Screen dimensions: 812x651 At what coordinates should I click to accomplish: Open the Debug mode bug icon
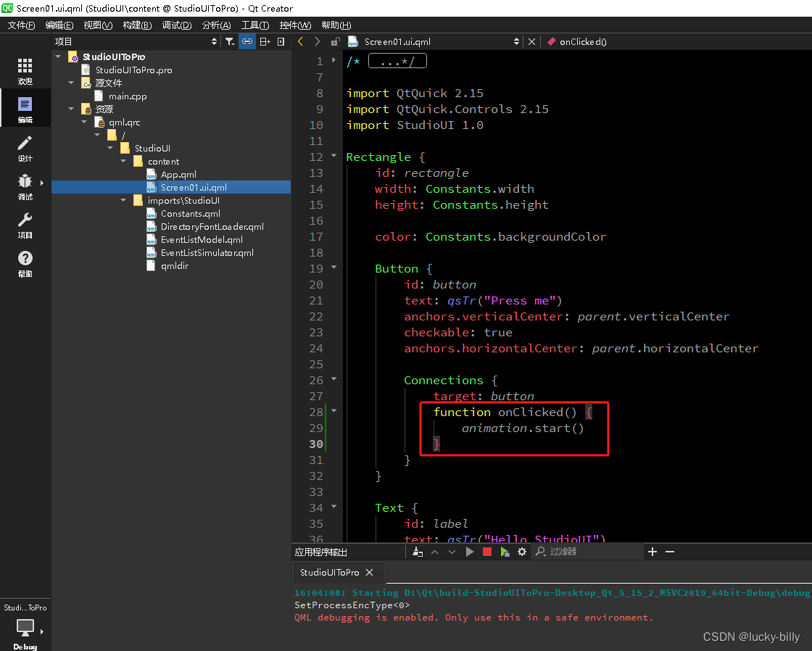click(25, 186)
